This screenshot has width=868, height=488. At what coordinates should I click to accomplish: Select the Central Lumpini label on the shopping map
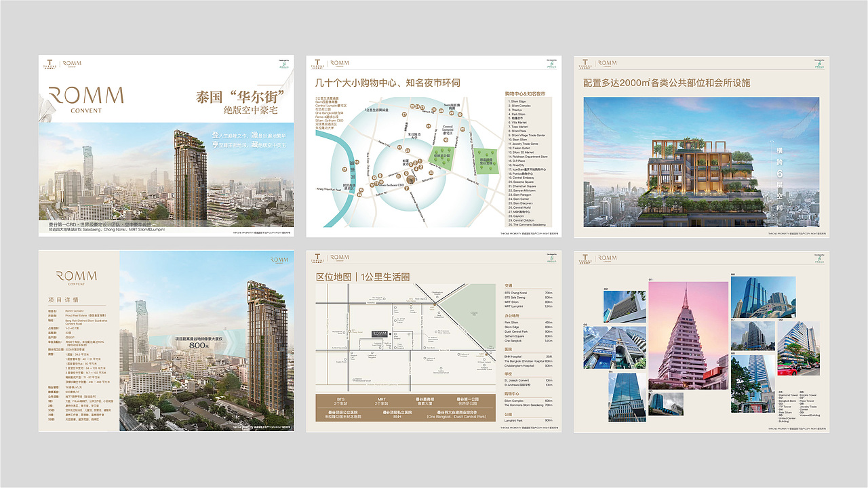click(448, 129)
